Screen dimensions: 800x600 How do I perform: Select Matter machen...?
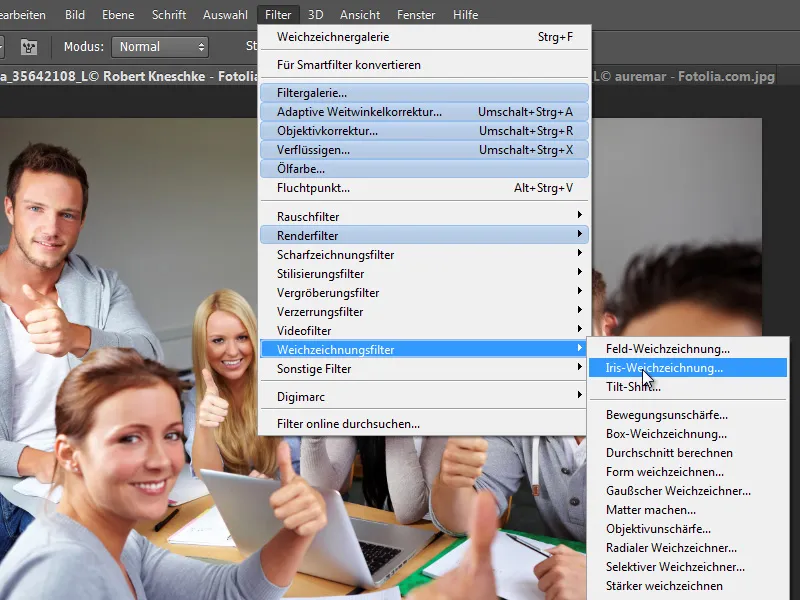pyautogui.click(x=688, y=510)
